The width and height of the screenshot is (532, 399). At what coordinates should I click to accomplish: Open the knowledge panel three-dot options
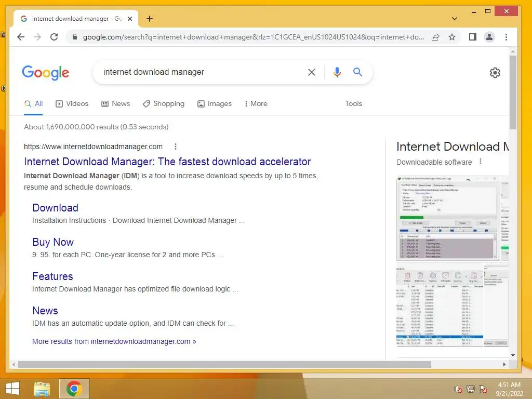click(x=481, y=162)
